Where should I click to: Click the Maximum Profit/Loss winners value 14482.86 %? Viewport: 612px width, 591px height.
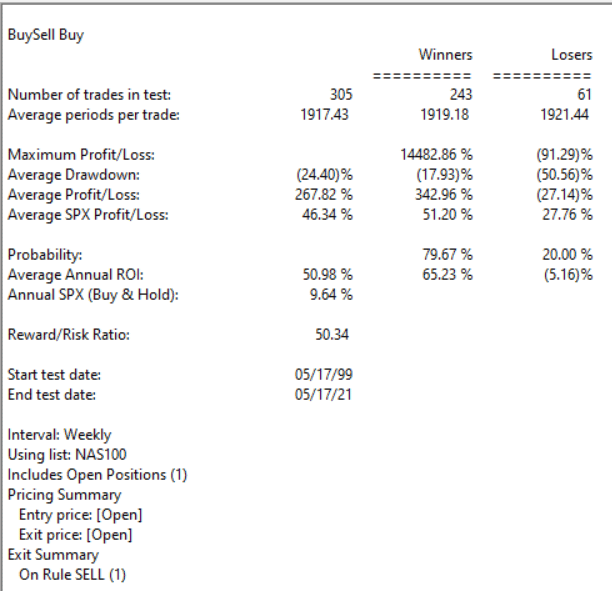pos(434,155)
